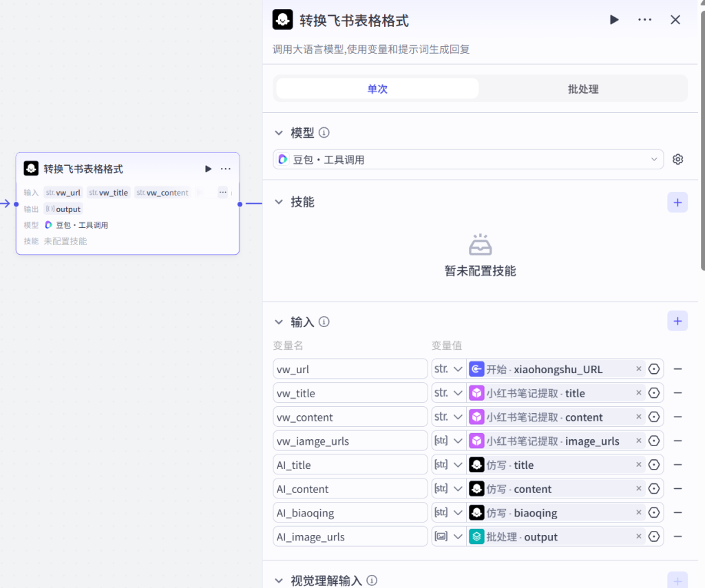Image resolution: width=705 pixels, height=588 pixels.
Task: Collapse the 技能 section
Action: pyautogui.click(x=279, y=202)
